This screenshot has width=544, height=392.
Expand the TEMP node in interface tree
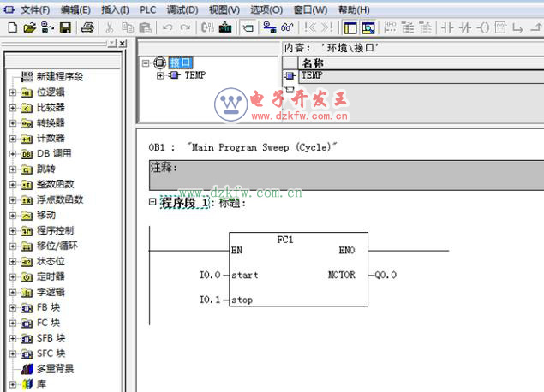click(160, 75)
